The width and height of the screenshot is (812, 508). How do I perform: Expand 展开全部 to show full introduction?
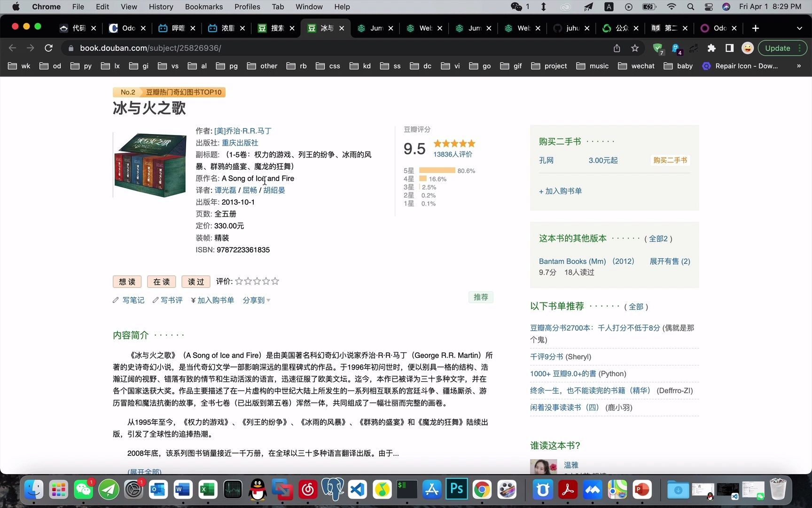[144, 471]
